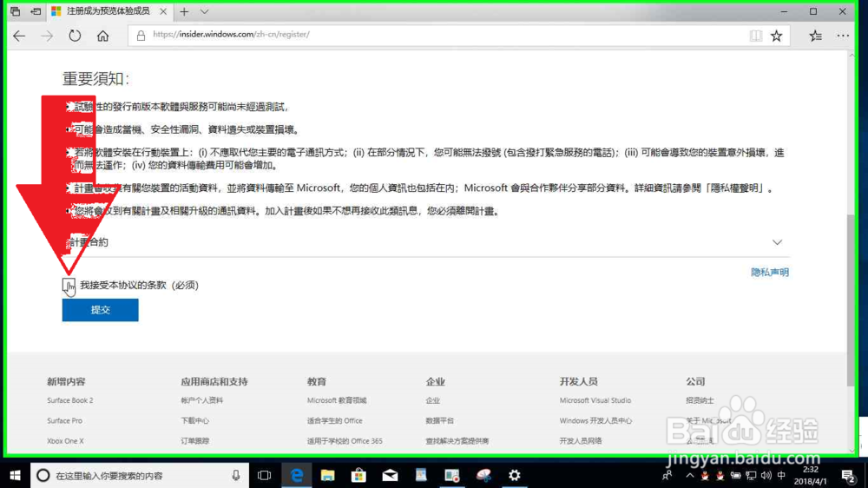The image size is (868, 488).
Task: Open 数据平台 footer link
Action: pyautogui.click(x=439, y=421)
